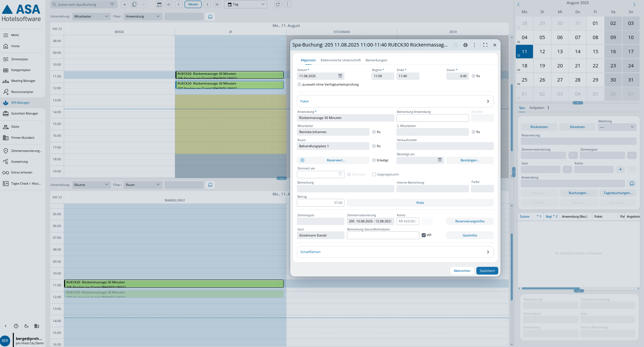The width and height of the screenshot is (644, 347).
Task: Click the plus icon to add booking
Action: pyautogui.click(x=124, y=5)
